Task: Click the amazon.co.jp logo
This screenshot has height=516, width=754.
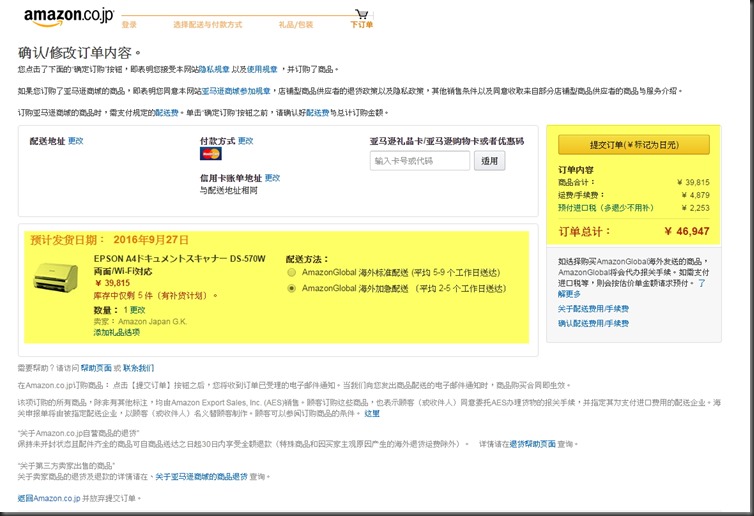Action: pos(66,16)
